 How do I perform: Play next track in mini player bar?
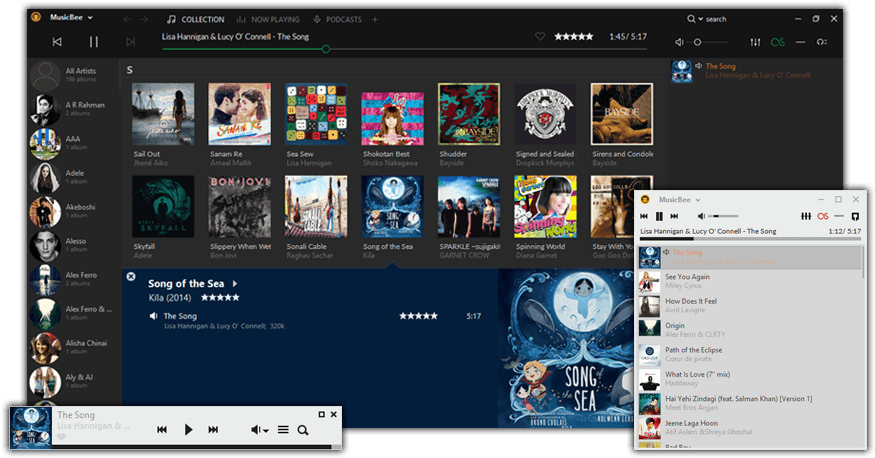pos(213,430)
